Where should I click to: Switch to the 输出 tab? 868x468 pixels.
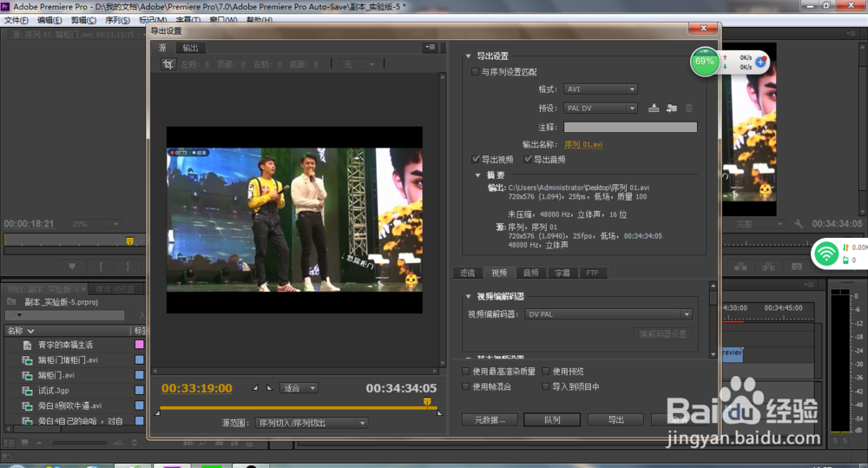tap(190, 48)
